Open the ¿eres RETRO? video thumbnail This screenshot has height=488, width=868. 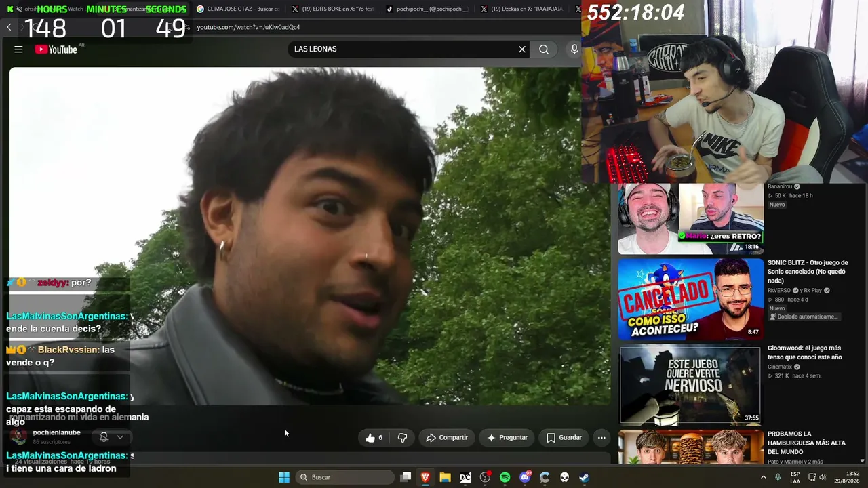pos(690,218)
